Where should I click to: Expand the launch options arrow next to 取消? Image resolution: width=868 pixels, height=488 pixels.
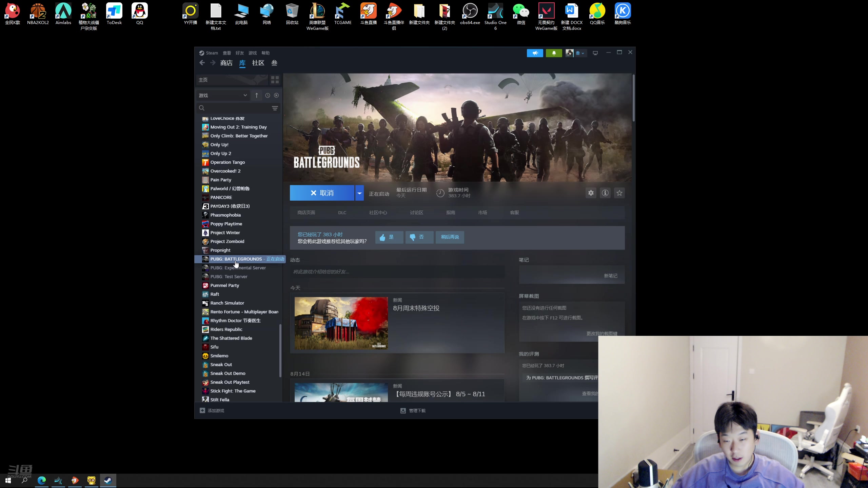(x=359, y=193)
